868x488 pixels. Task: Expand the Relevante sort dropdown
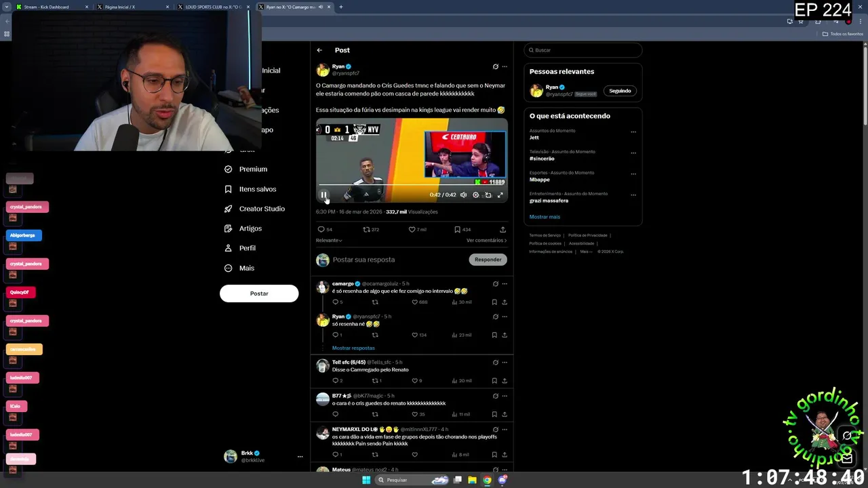click(x=329, y=241)
